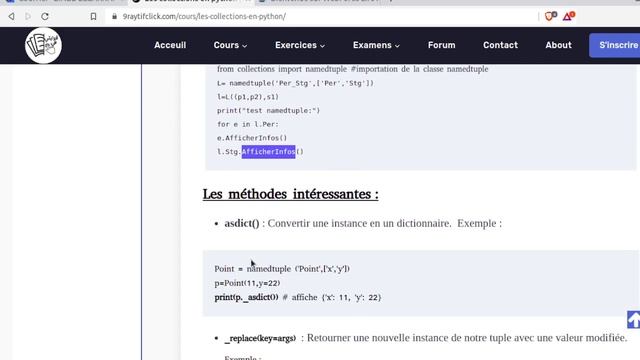
Task: Click the e.AfficherInfos() code line
Action: (x=252, y=138)
